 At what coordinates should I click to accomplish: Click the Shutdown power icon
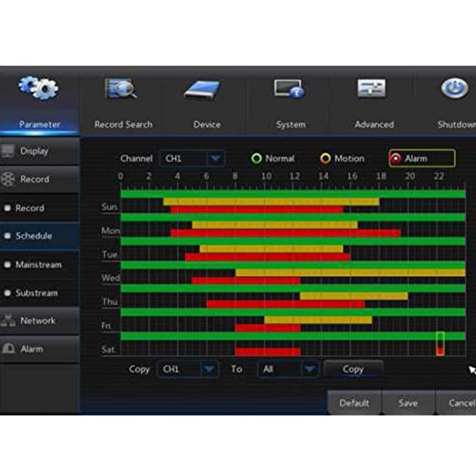455,89
